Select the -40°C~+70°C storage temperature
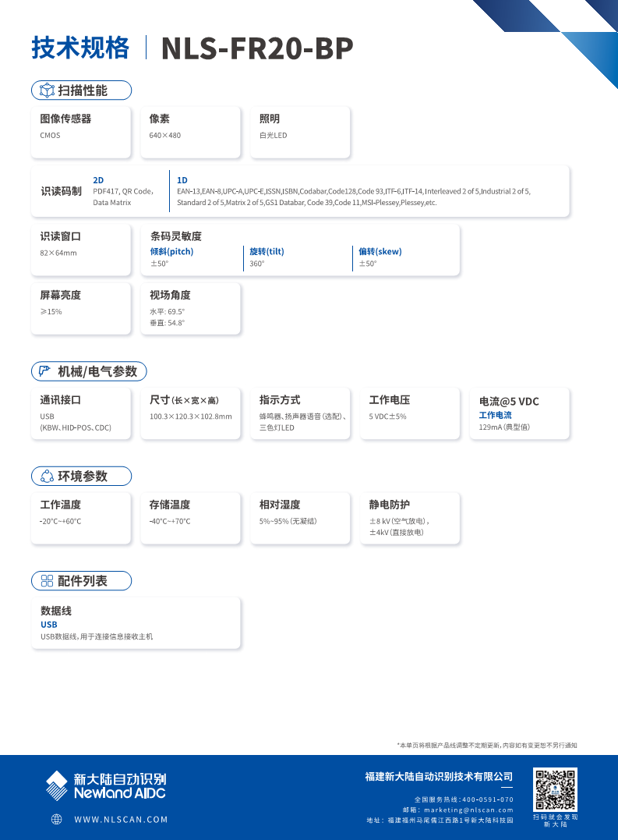 pyautogui.click(x=170, y=521)
